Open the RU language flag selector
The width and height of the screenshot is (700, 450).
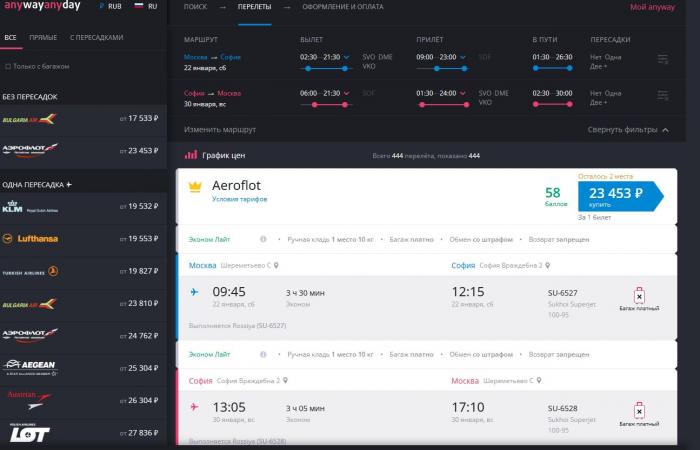[x=146, y=6]
